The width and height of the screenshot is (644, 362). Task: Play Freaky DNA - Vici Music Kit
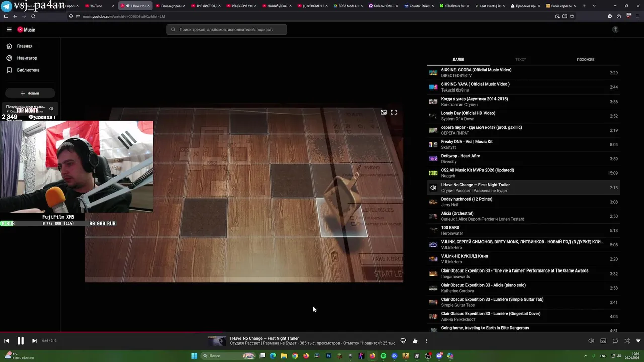(x=523, y=144)
